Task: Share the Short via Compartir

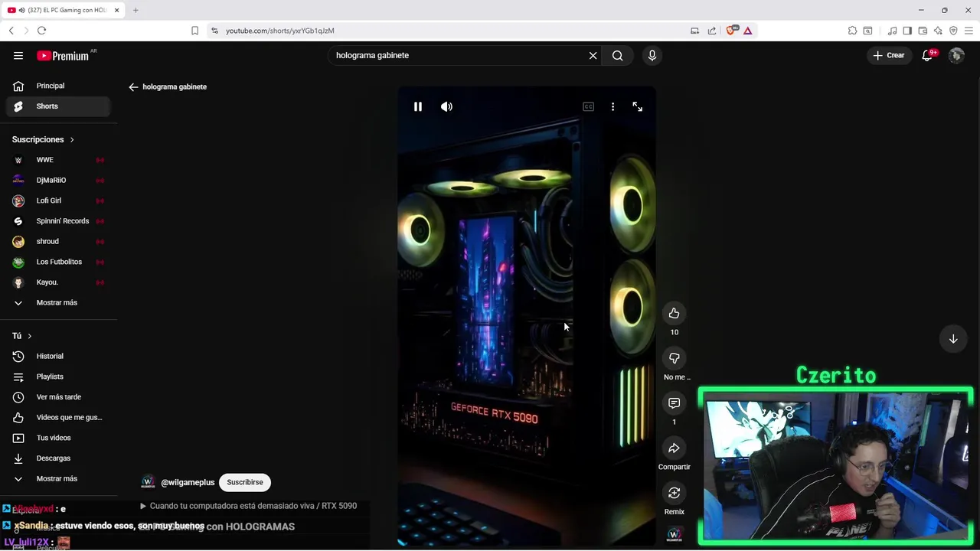Action: 674,448
